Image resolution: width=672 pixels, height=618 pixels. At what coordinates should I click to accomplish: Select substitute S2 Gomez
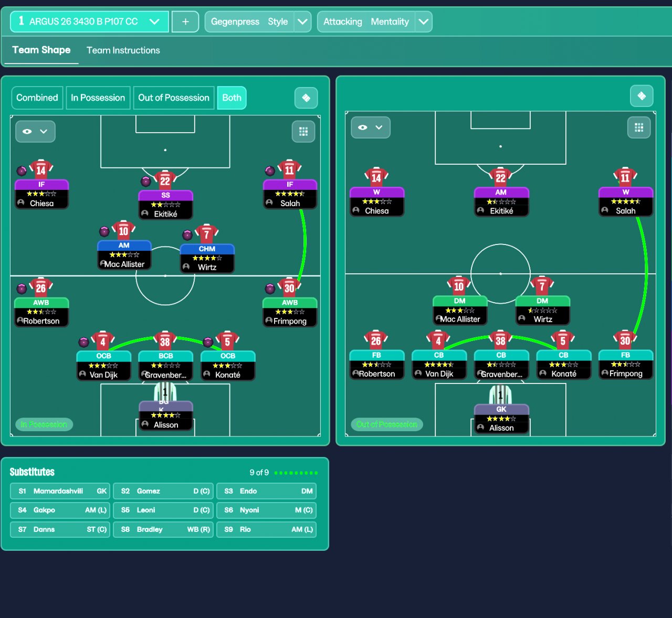point(163,491)
